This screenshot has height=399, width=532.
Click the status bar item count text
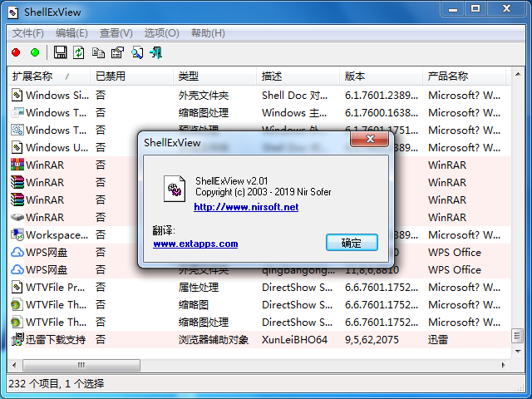click(57, 384)
